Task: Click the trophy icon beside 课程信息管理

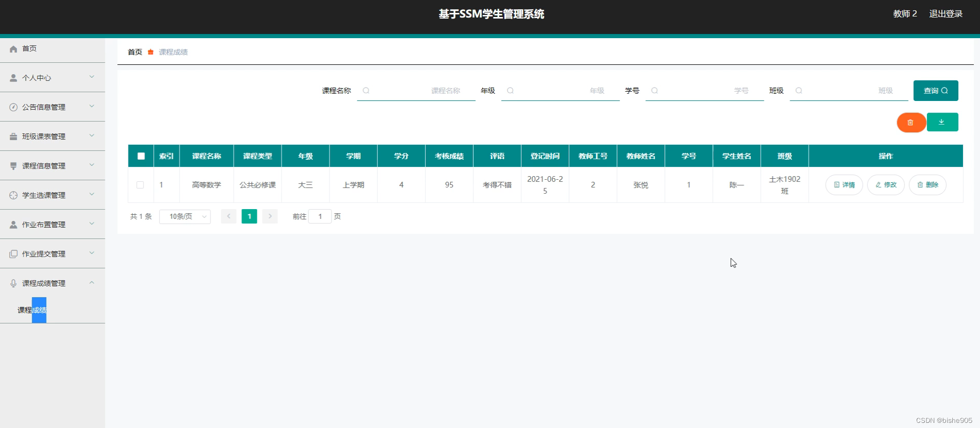Action: pyautogui.click(x=13, y=166)
